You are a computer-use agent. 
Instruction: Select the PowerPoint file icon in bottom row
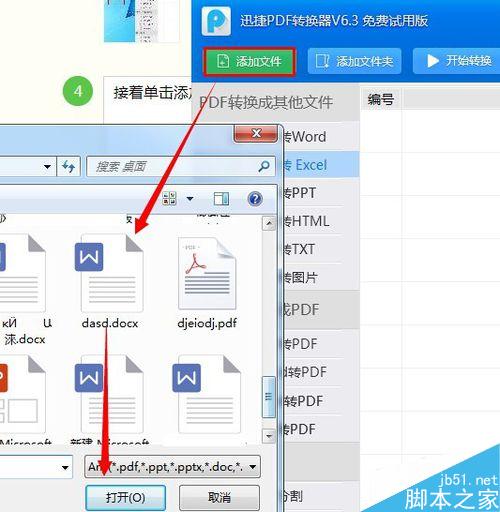(22, 394)
